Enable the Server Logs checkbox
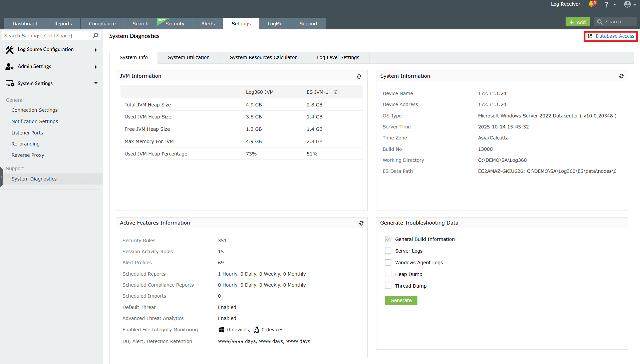 pos(388,251)
